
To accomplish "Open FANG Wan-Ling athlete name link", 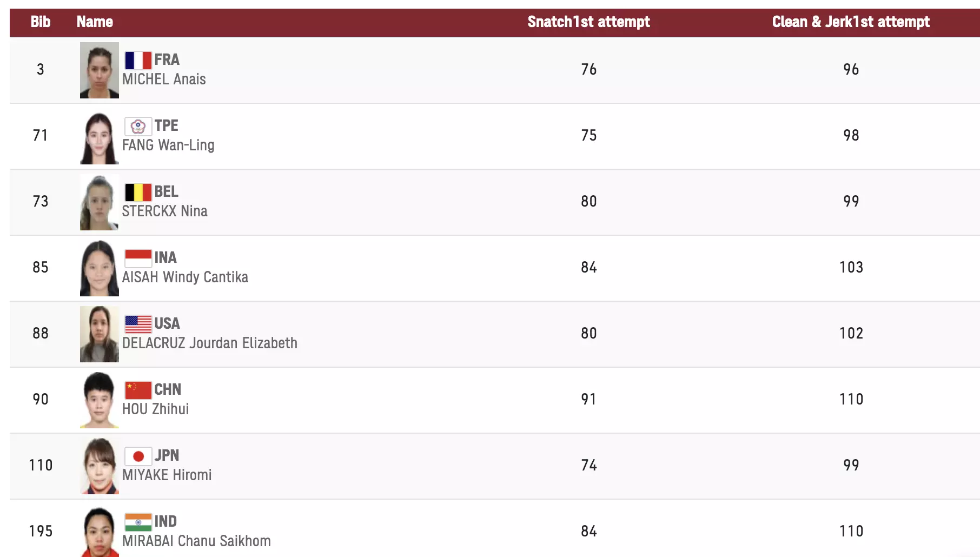I will pos(168,145).
